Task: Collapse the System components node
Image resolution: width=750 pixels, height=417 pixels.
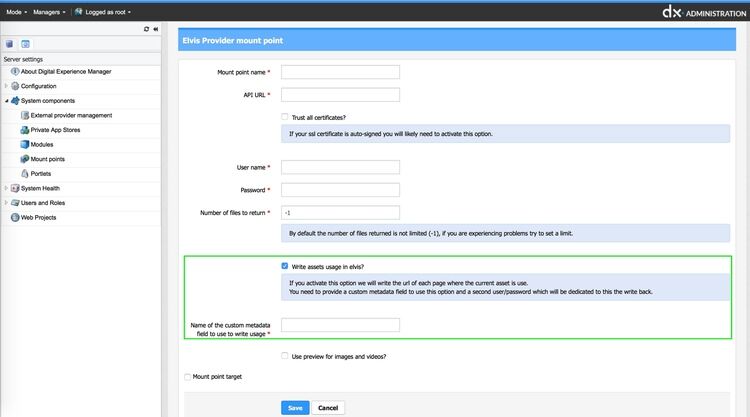Action: click(6, 101)
